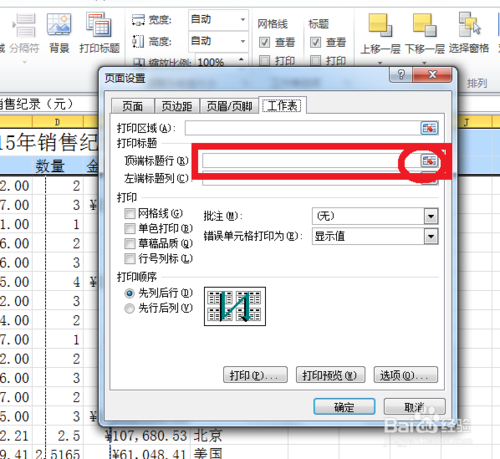Select column D header in spreadsheet
Viewport: 500px width, 459px height.
click(58, 122)
